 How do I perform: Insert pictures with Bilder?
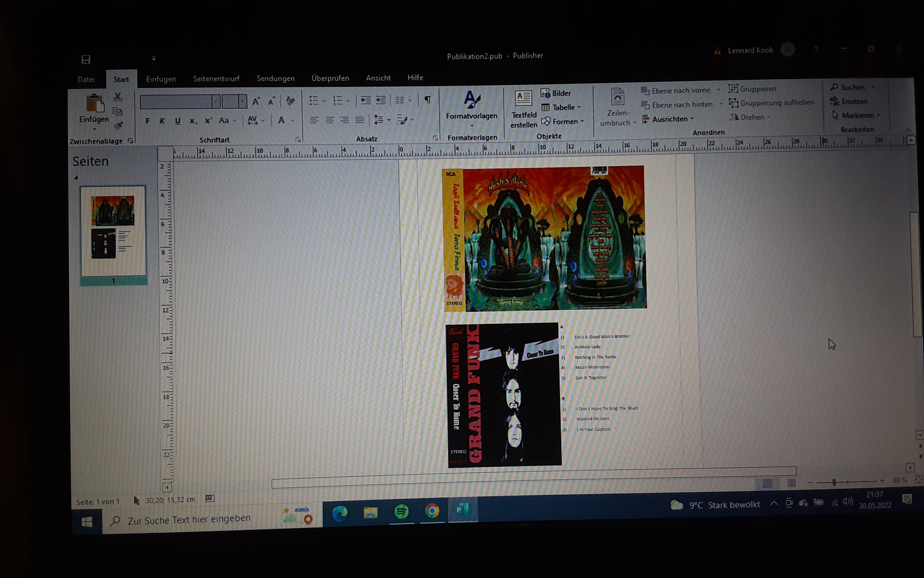(555, 93)
